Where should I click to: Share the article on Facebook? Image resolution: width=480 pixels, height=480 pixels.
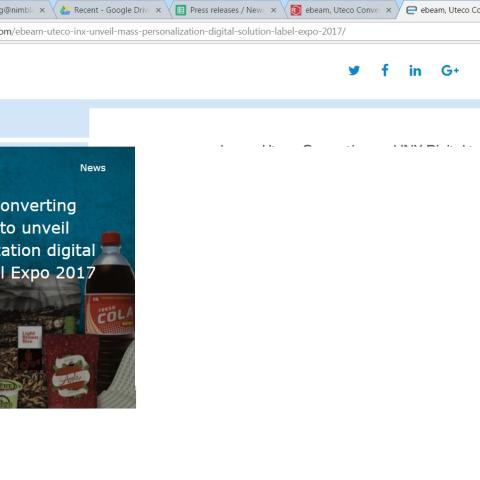point(385,70)
